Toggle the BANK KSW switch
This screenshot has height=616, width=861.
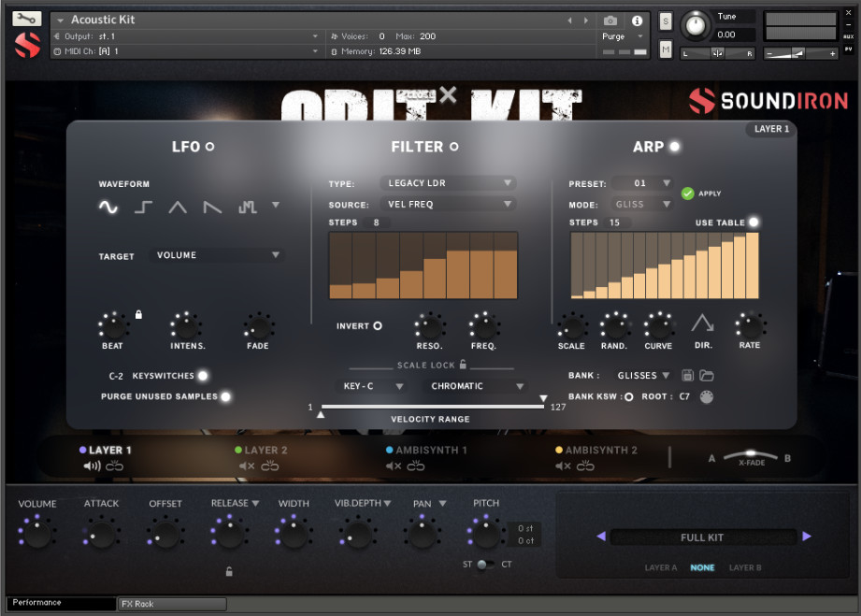click(629, 397)
